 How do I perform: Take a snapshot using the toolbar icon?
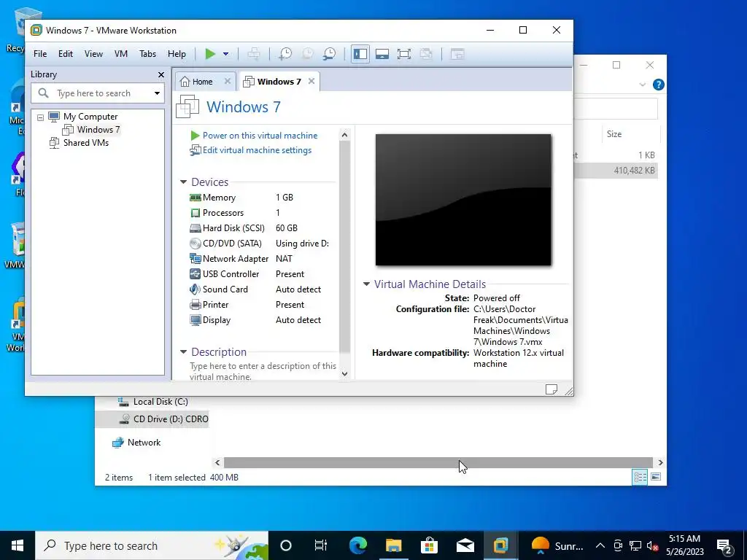pos(285,54)
